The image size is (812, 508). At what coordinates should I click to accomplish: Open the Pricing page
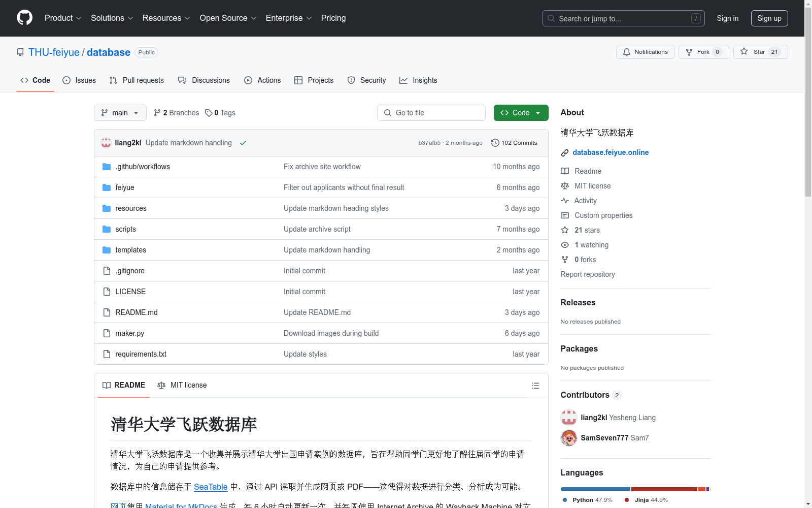333,18
